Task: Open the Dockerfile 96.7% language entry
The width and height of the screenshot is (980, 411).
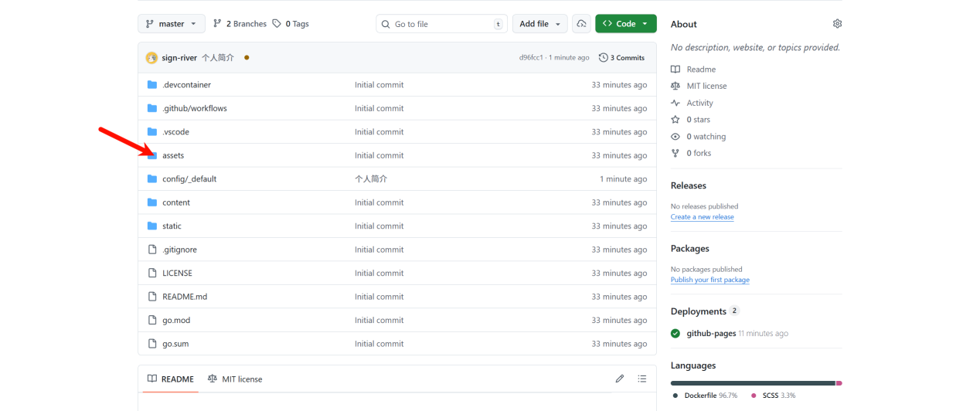Action: point(704,396)
